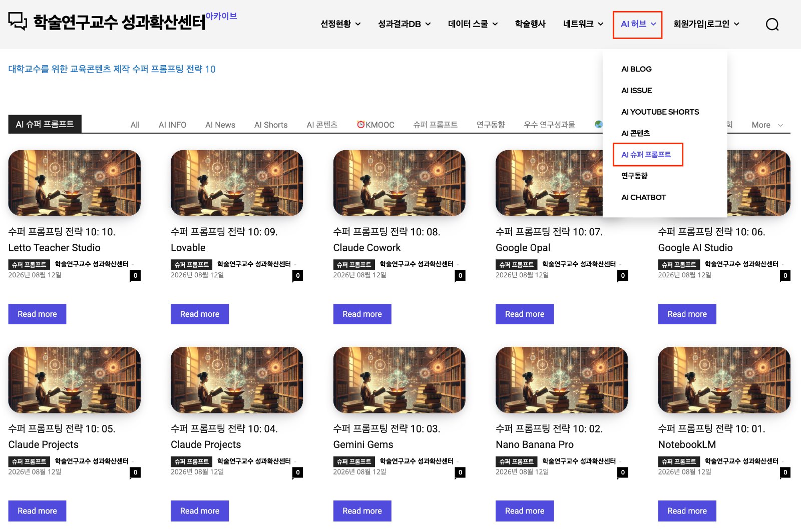Click Read more under Lovable
Image resolution: width=801 pixels, height=532 pixels.
pyautogui.click(x=200, y=314)
